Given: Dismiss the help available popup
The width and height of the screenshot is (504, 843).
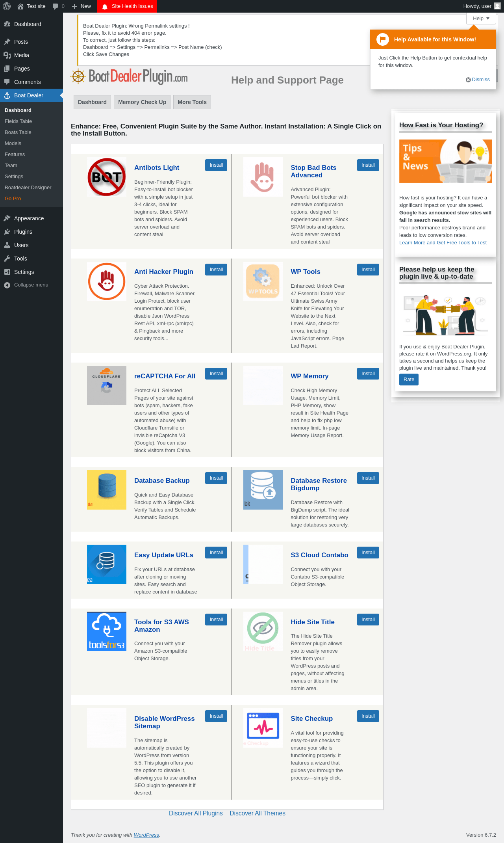Looking at the screenshot, I should [x=478, y=80].
